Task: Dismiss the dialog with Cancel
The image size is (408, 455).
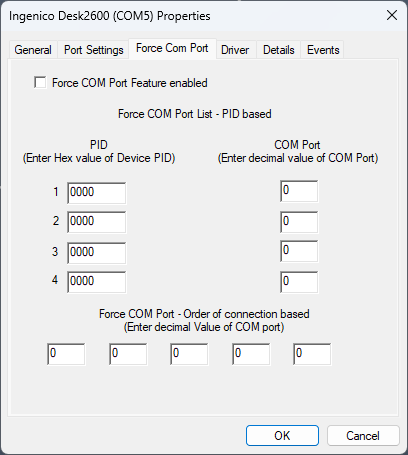Action: [363, 435]
